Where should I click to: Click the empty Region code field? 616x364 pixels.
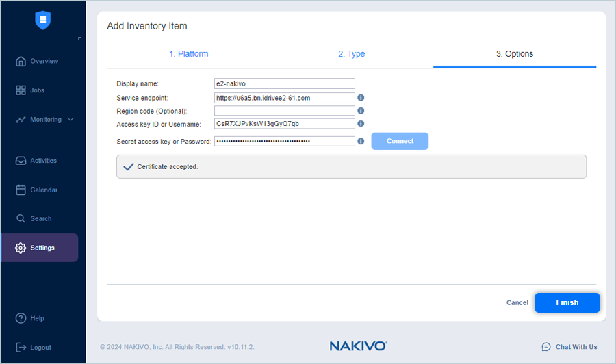(285, 111)
